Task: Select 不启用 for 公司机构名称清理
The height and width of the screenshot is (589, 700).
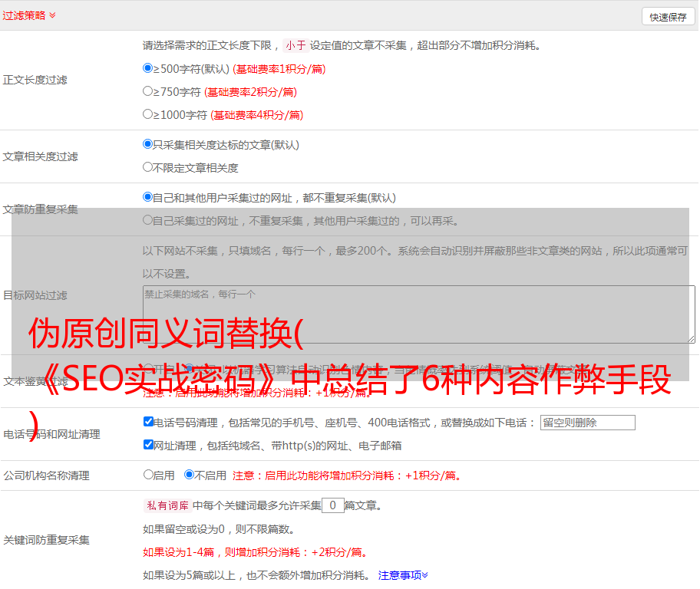Action: point(190,475)
